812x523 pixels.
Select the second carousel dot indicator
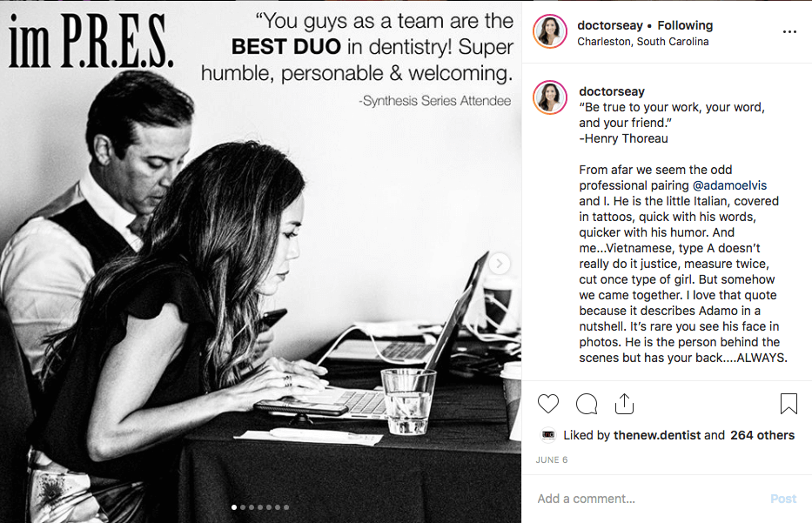(x=243, y=507)
